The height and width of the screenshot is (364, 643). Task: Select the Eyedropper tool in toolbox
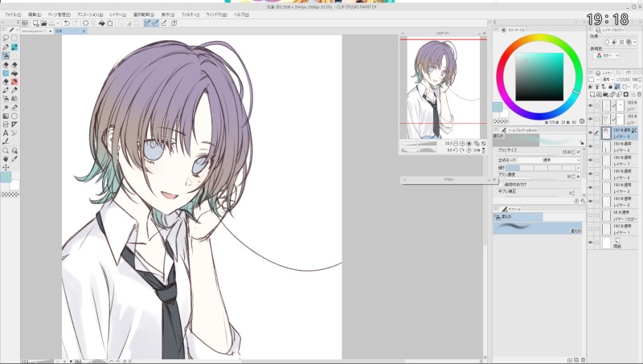(x=14, y=158)
